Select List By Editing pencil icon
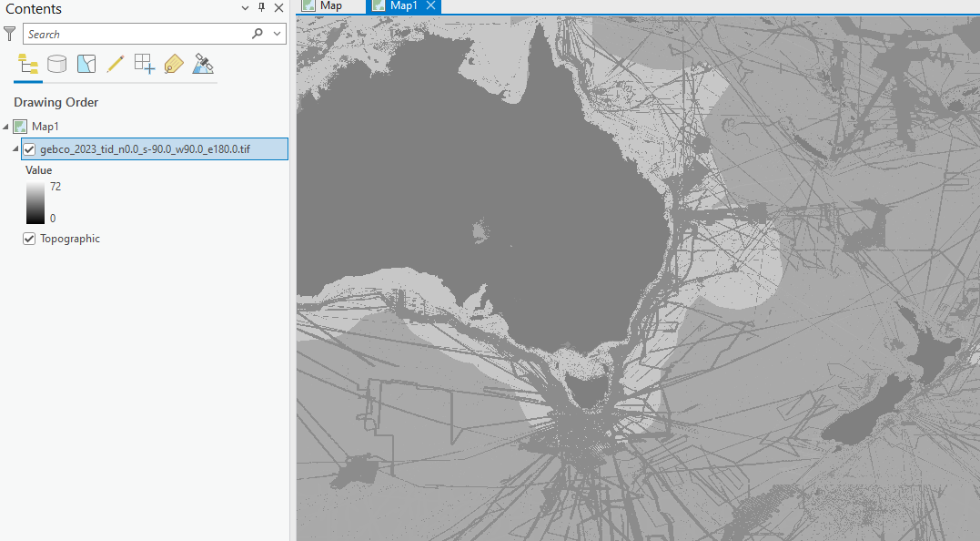980x541 pixels. 115,64
